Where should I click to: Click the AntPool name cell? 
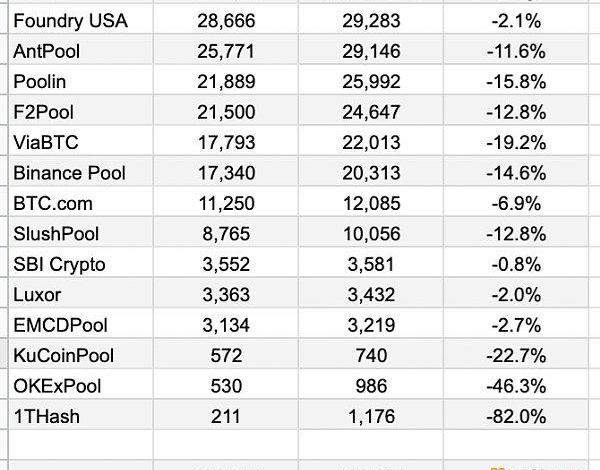[81, 51]
